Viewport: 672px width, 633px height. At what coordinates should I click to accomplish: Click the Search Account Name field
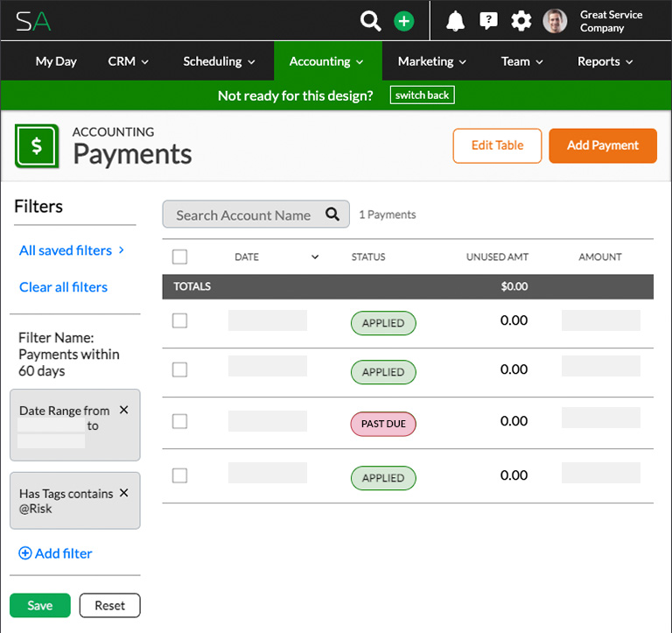click(x=244, y=215)
